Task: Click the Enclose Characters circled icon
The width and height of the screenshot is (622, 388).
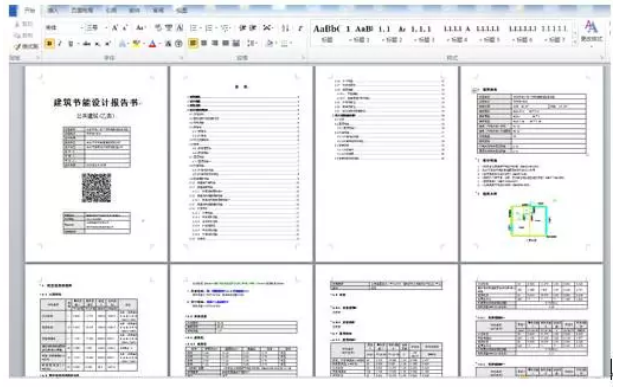Action: 179,44
